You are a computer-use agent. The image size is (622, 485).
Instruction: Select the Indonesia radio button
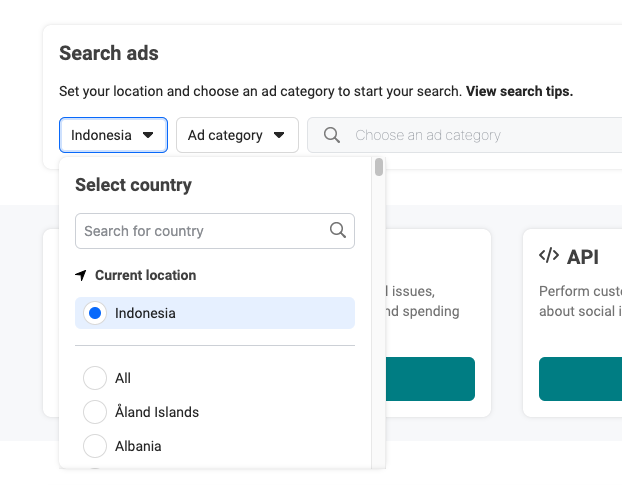(x=95, y=313)
